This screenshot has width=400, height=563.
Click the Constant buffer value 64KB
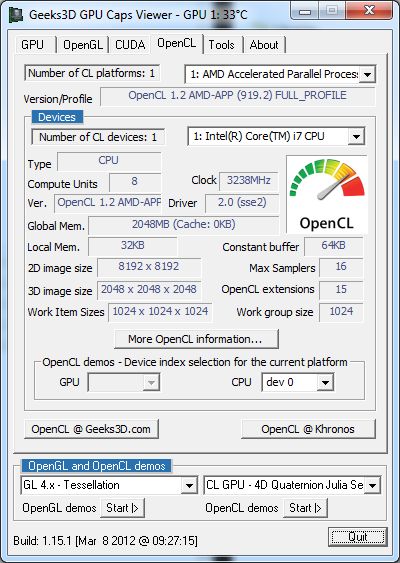click(334, 246)
